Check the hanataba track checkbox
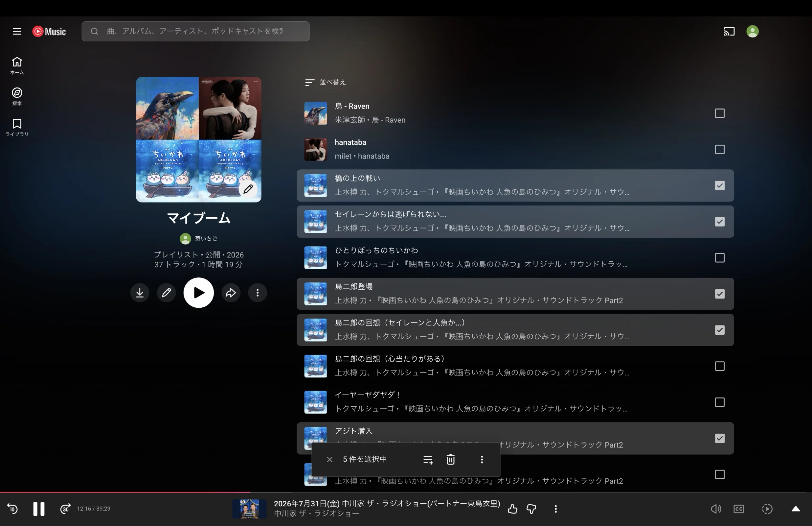This screenshot has width=812, height=526. pos(720,150)
